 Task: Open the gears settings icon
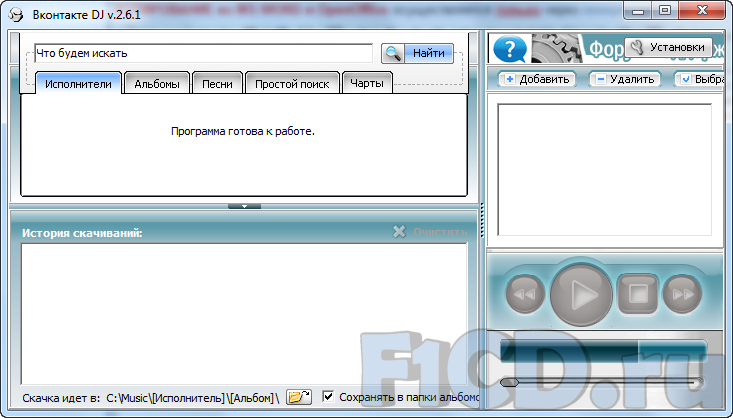pos(555,48)
